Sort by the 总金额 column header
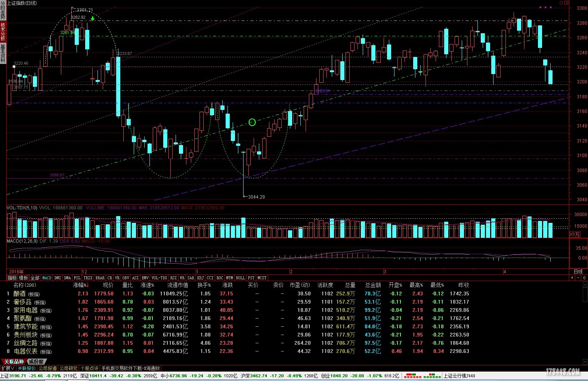588x381 pixels. pyautogui.click(x=373, y=285)
